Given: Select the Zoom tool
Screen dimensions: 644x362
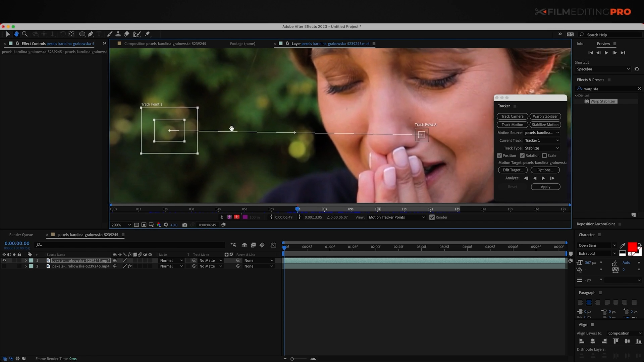Looking at the screenshot, I should 25,34.
